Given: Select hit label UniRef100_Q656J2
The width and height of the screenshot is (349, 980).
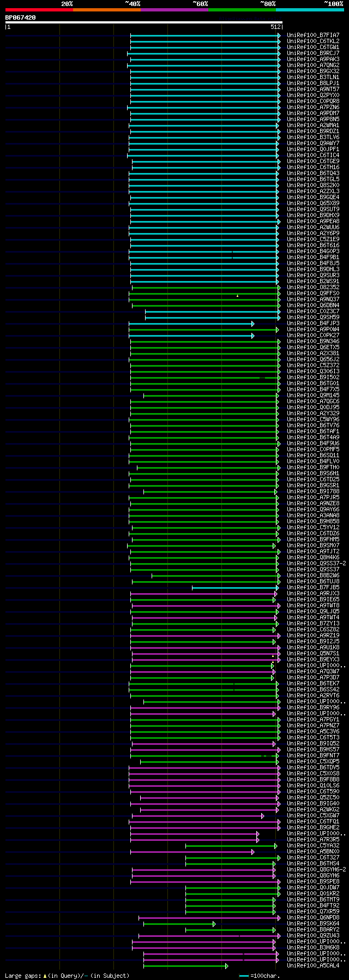Looking at the screenshot, I should (313, 360).
